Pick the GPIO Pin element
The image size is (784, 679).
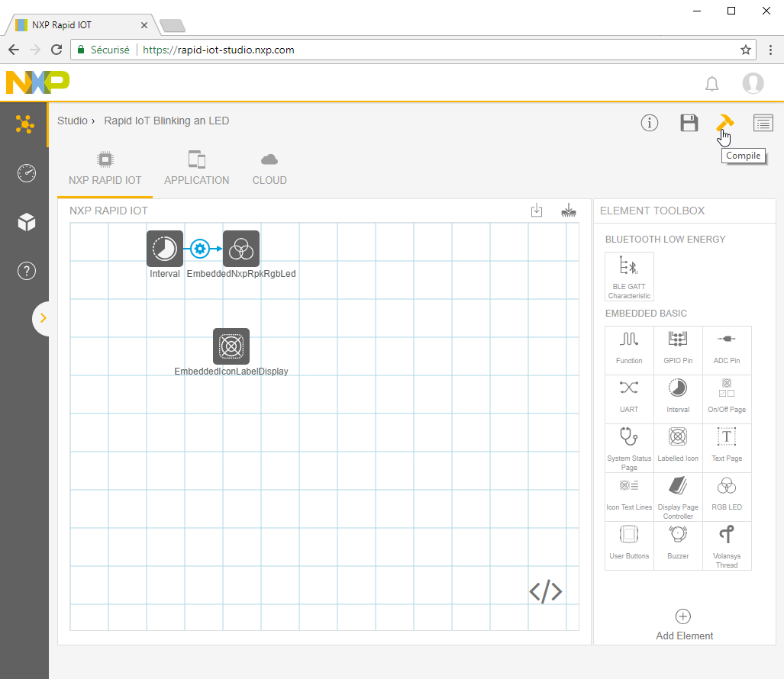(x=678, y=349)
